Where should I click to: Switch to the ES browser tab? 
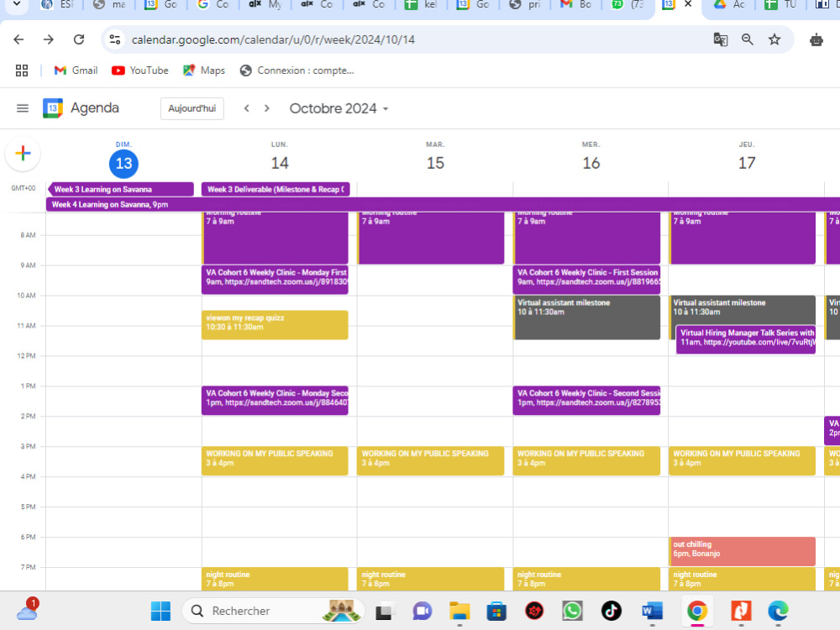(57, 4)
